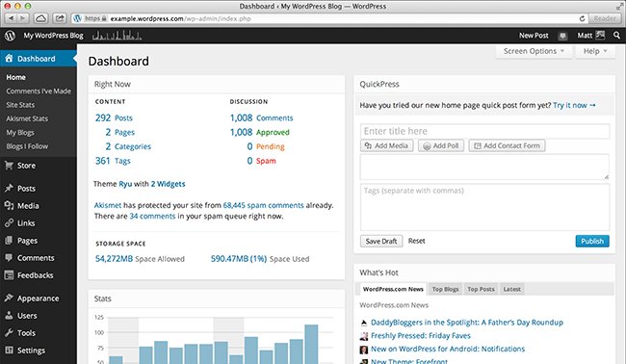Screen dimensions: 626x364
Task: Select Site Stats in Dashboard submenu
Action: click(20, 105)
